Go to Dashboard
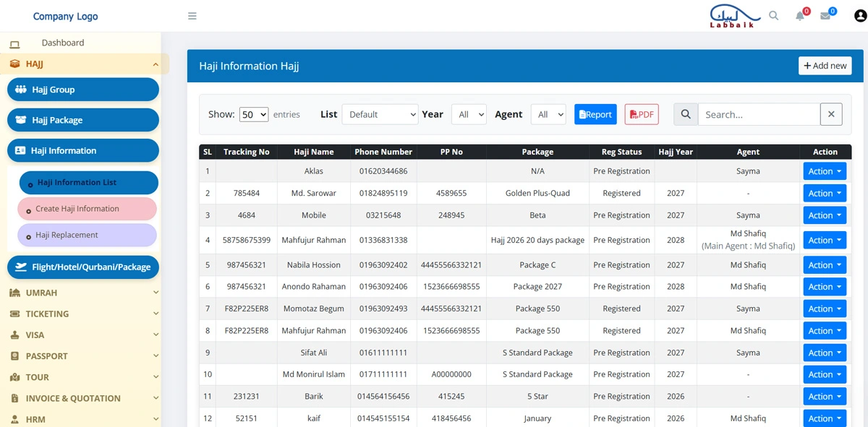The width and height of the screenshot is (868, 427). 63,43
